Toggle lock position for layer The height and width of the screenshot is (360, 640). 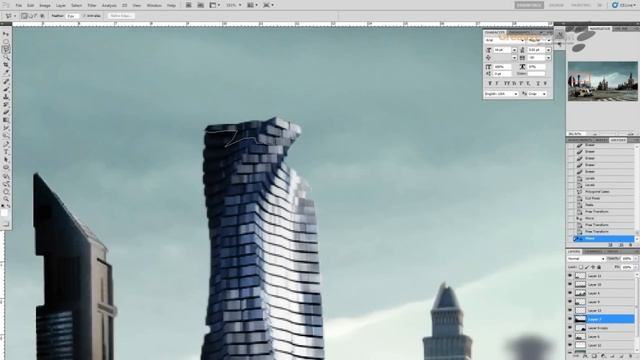pyautogui.click(x=593, y=267)
